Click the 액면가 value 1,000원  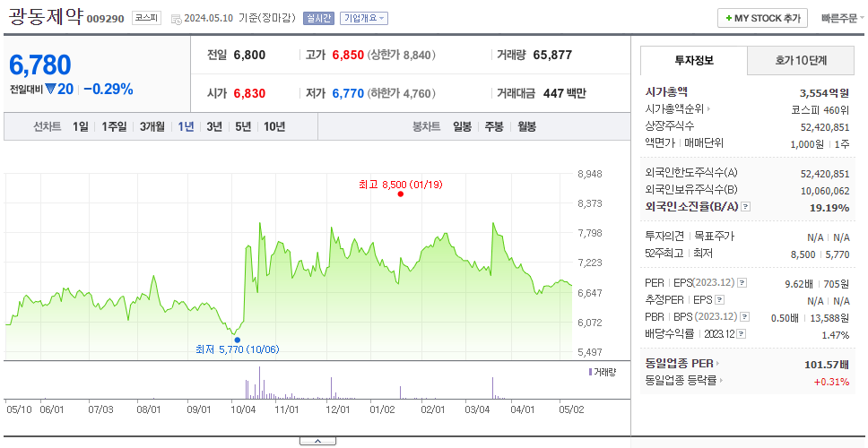[808, 143]
